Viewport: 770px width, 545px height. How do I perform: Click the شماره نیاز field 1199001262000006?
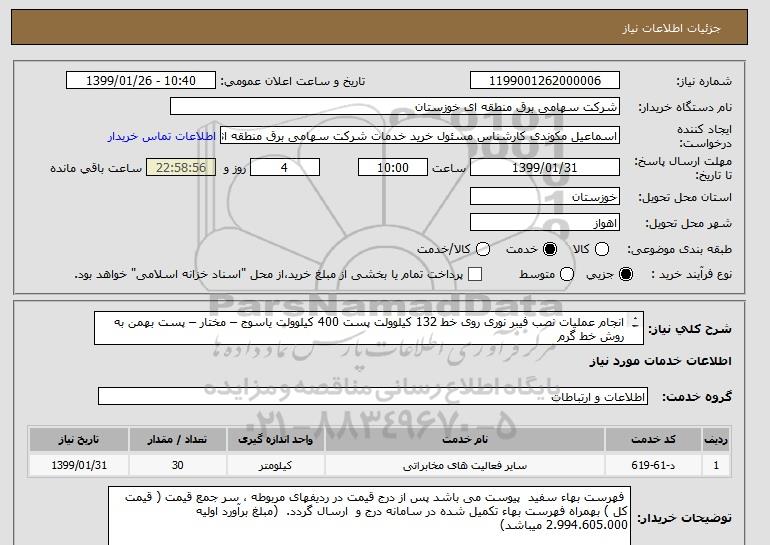point(545,81)
